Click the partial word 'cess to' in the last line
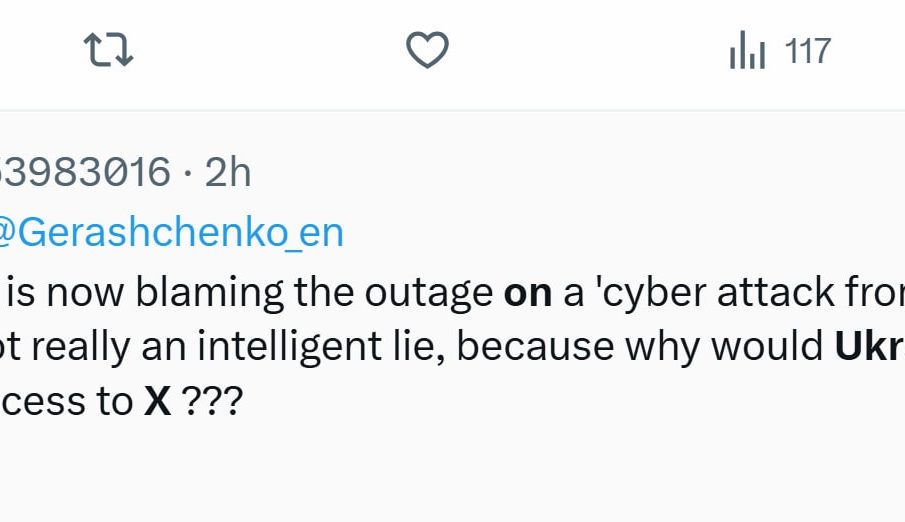 pos(67,401)
